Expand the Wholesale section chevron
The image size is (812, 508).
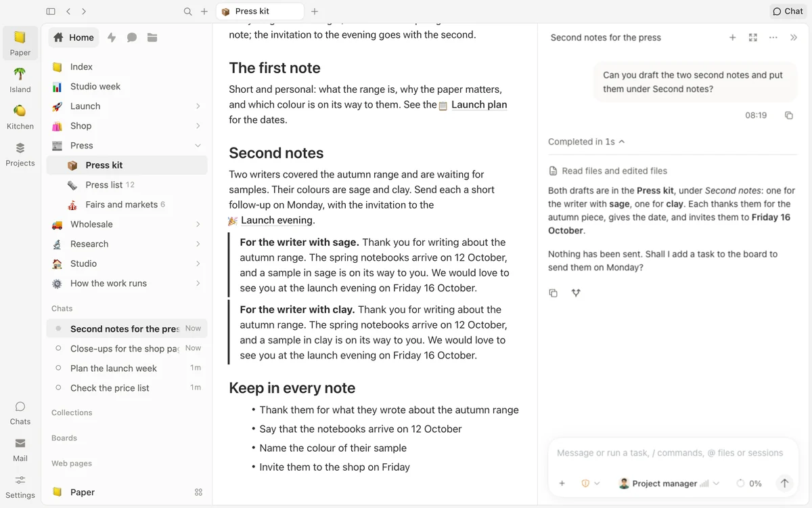(198, 224)
